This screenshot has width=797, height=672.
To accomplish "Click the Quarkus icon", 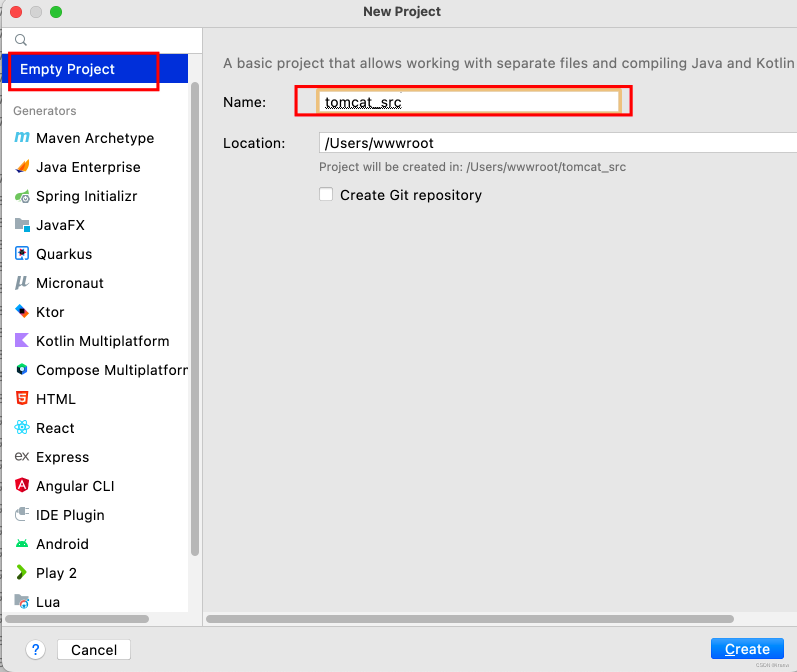I will tap(22, 254).
